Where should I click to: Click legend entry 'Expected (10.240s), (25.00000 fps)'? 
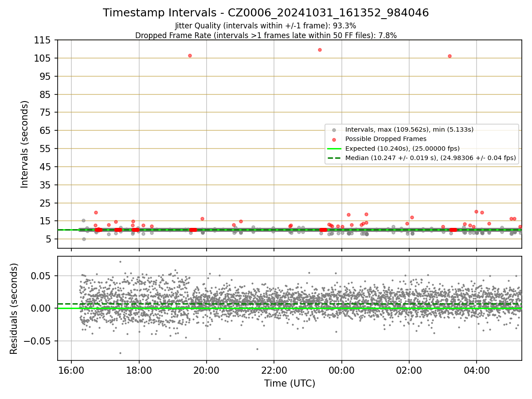pos(403,148)
